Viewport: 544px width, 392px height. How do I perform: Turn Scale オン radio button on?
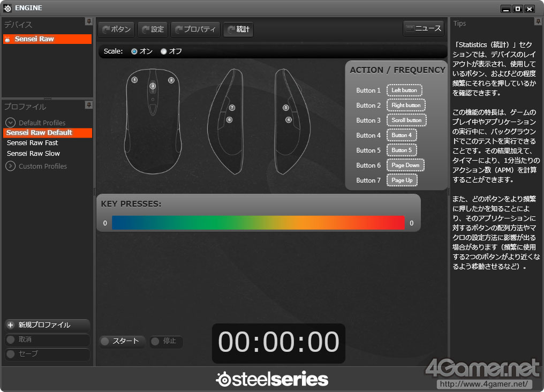tap(134, 51)
